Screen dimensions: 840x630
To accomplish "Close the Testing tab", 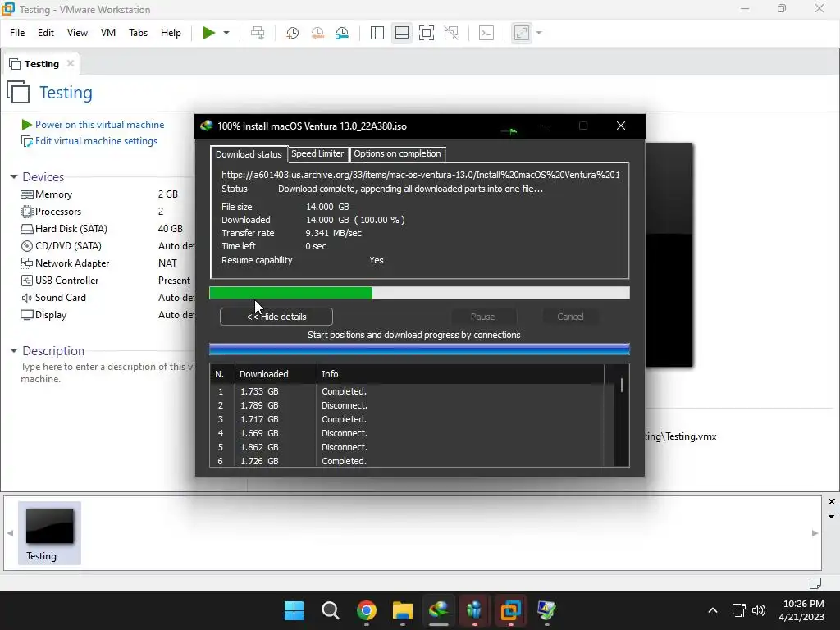I will (x=71, y=63).
